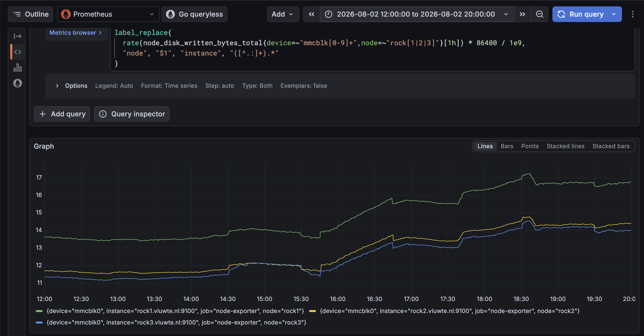The width and height of the screenshot is (644, 336).
Task: Click blue rock3 legend color swatch
Action: [39, 323]
